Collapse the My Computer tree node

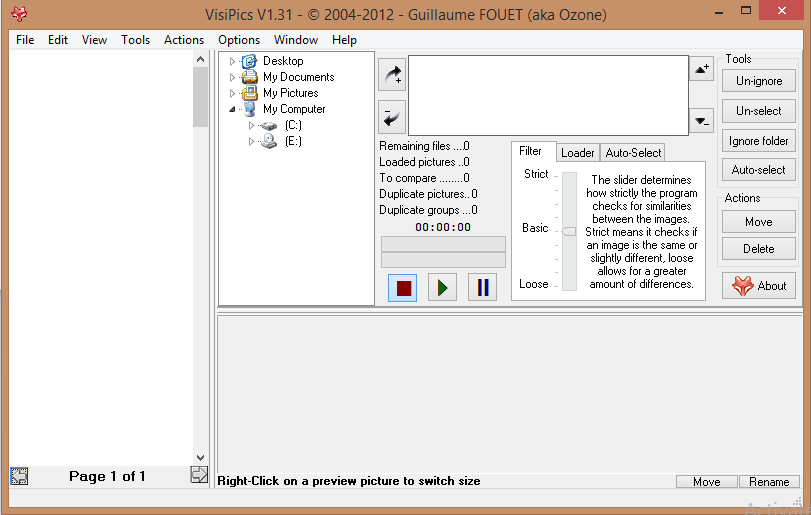(x=233, y=109)
